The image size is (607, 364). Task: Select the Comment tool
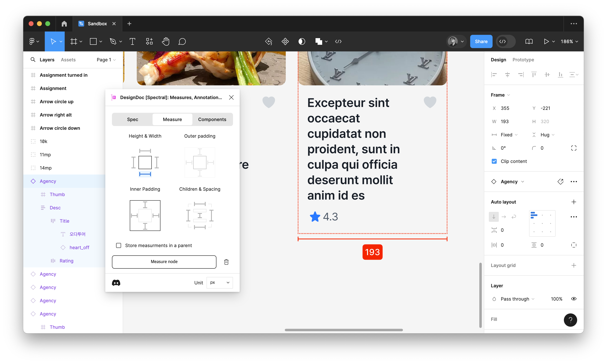[x=182, y=41]
